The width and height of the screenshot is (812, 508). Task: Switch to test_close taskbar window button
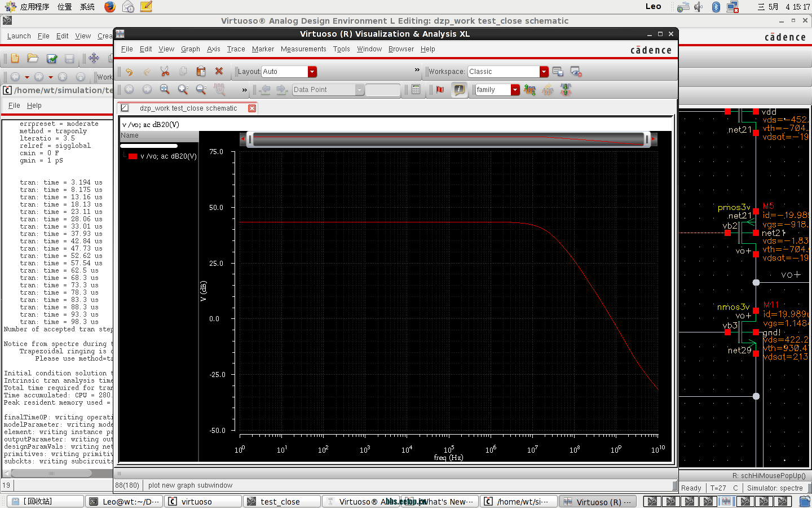click(x=282, y=501)
